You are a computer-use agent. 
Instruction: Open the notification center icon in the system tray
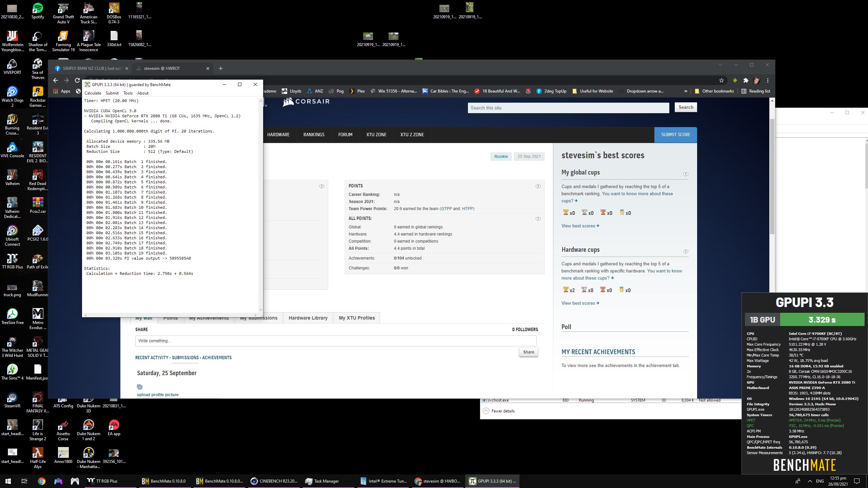click(x=857, y=481)
